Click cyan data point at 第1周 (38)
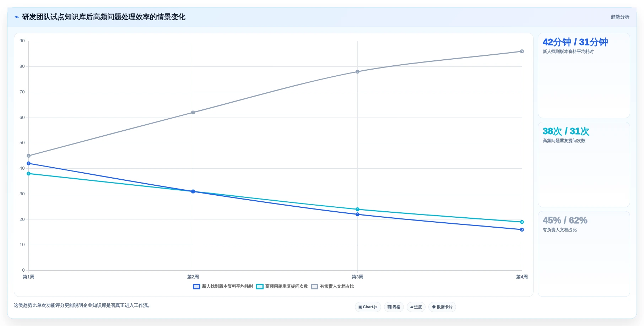The width and height of the screenshot is (644, 326). [x=29, y=174]
